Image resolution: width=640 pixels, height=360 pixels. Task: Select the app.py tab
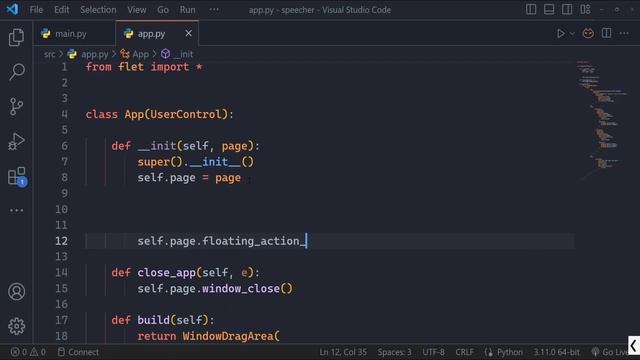pos(151,33)
